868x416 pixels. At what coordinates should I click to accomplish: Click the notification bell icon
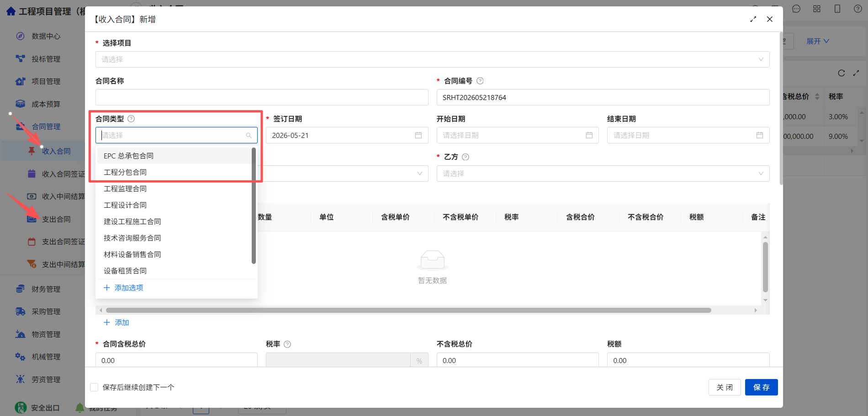pos(80,407)
